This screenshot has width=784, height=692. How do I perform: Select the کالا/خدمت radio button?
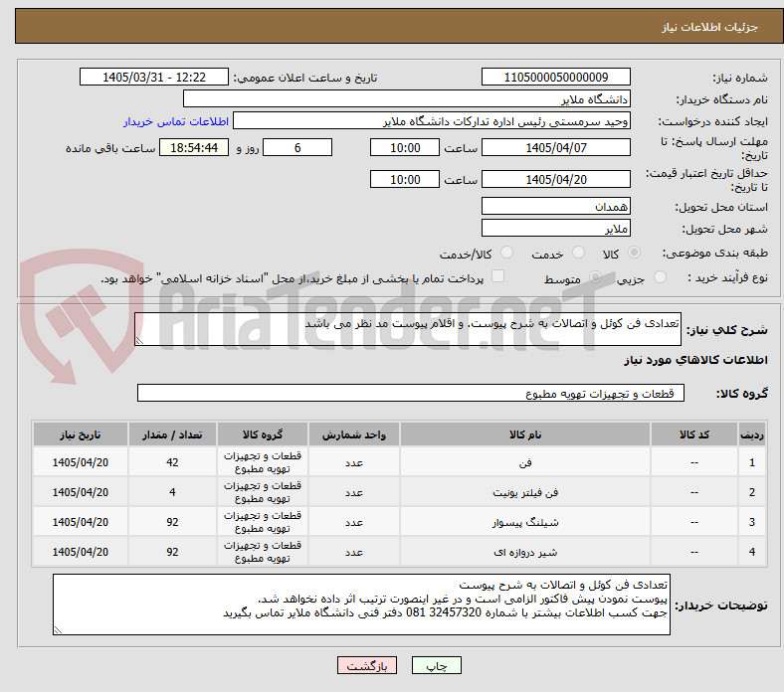pyautogui.click(x=507, y=253)
